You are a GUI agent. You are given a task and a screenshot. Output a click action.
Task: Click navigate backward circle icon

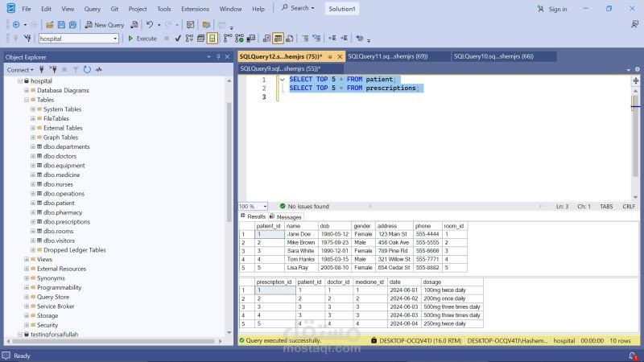pyautogui.click(x=16, y=25)
